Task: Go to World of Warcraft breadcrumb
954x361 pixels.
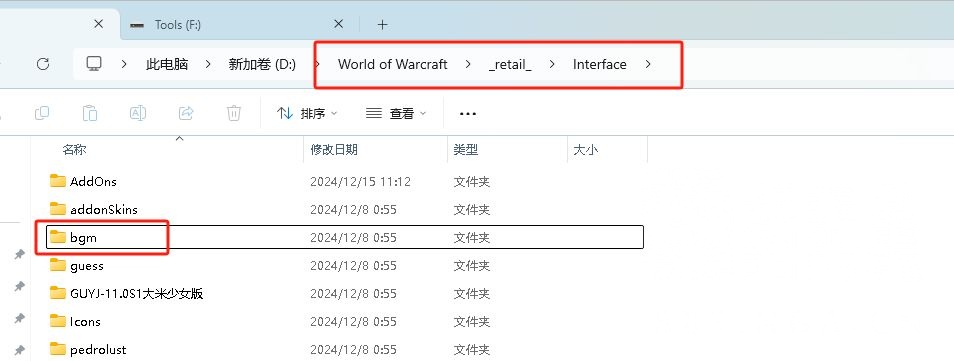Action: 392,64
